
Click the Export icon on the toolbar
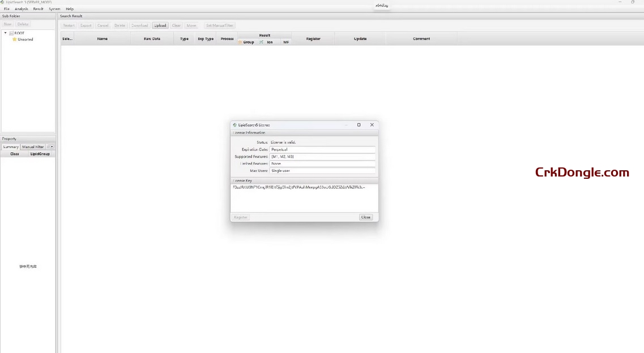pos(86,25)
